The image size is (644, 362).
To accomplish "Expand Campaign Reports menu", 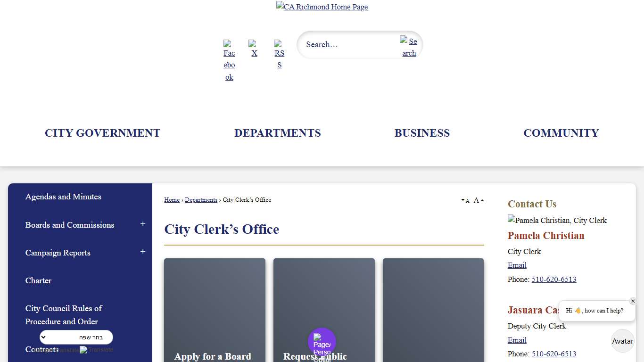I will tap(143, 253).
